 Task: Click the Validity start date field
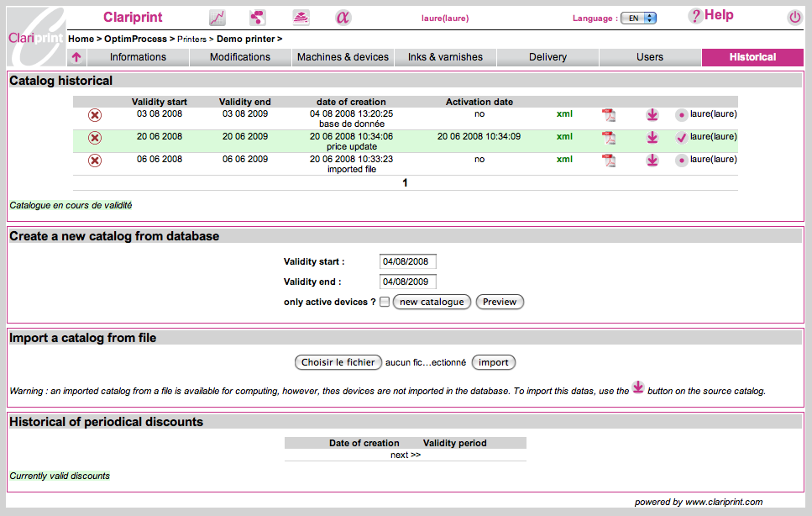coord(407,262)
